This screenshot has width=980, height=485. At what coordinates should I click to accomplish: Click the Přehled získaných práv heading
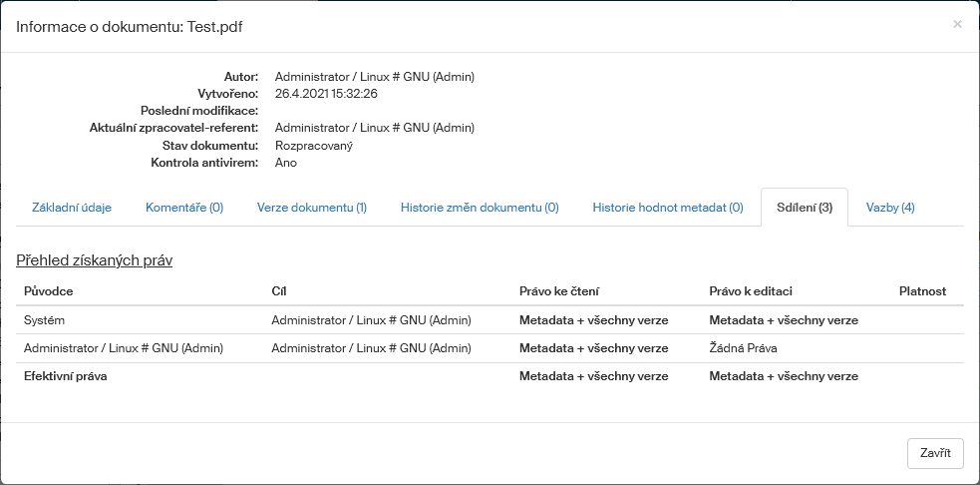95,260
